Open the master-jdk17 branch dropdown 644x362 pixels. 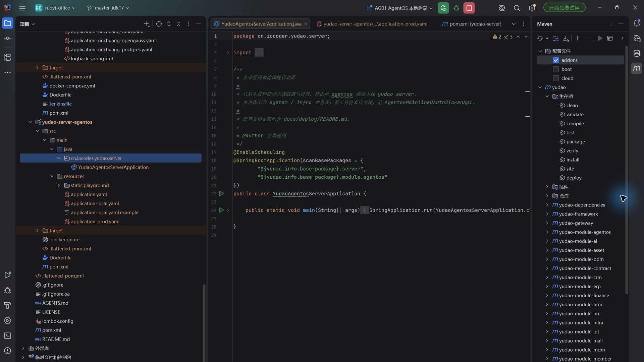[x=108, y=8]
